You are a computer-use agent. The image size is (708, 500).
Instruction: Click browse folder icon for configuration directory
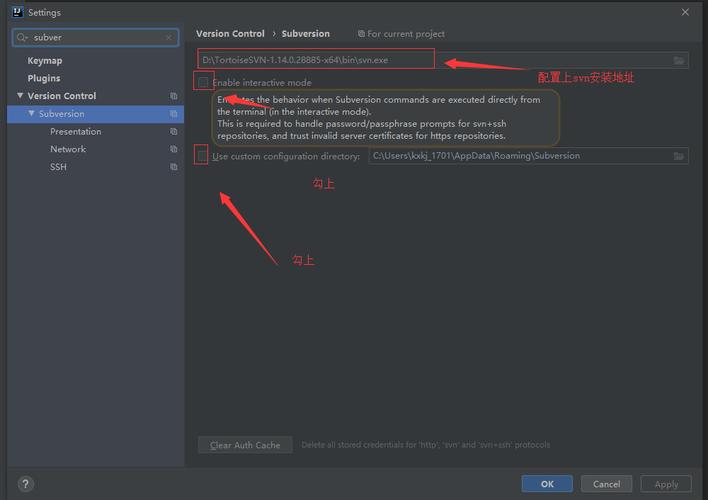pos(679,156)
